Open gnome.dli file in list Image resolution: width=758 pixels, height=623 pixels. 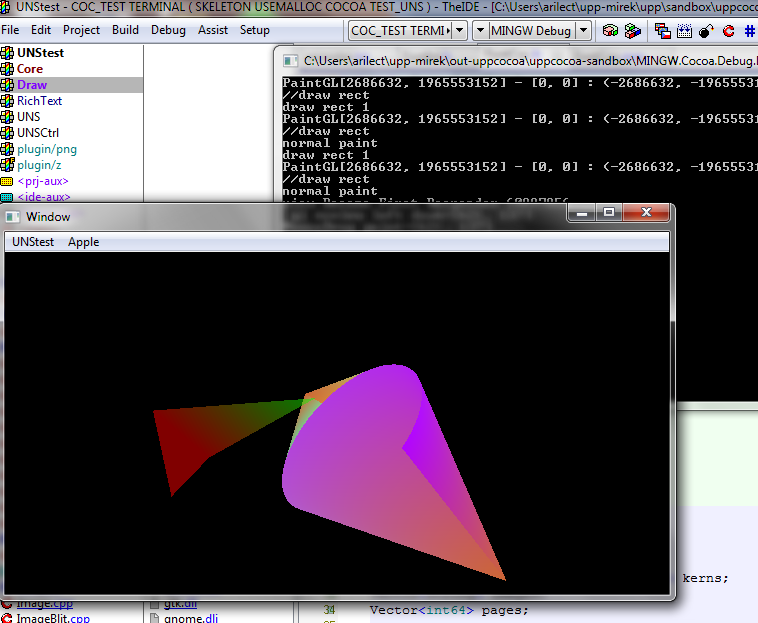190,618
